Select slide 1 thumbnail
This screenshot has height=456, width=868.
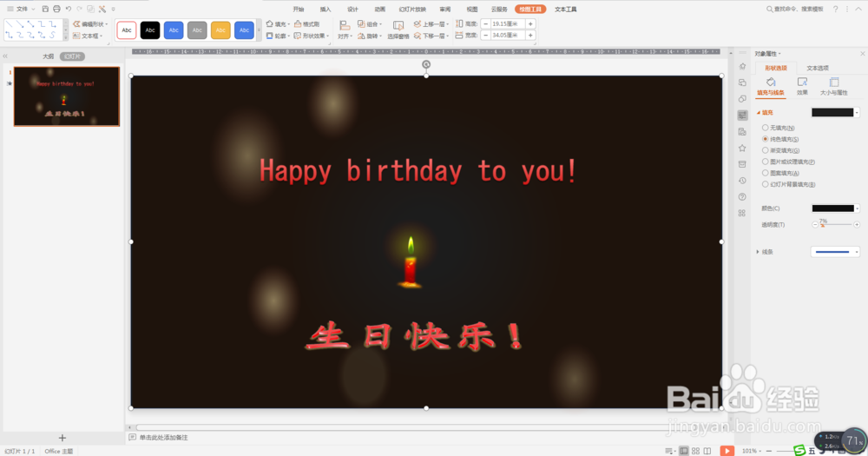[x=67, y=96]
